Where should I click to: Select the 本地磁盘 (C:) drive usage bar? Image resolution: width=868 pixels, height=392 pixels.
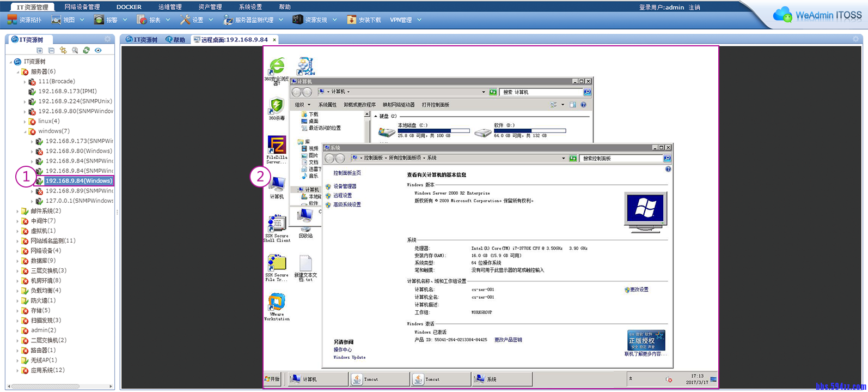pos(433,131)
